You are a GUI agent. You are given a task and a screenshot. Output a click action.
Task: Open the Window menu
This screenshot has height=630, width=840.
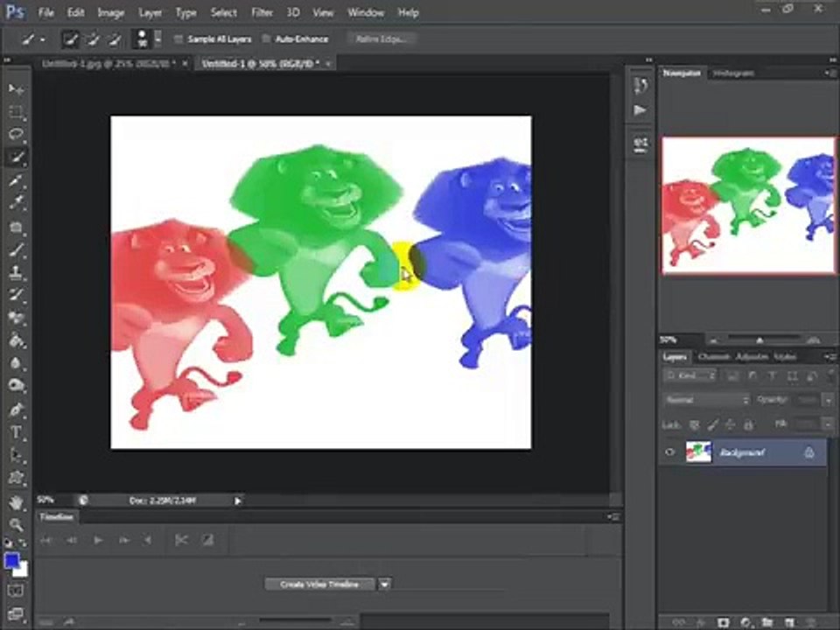pos(366,12)
